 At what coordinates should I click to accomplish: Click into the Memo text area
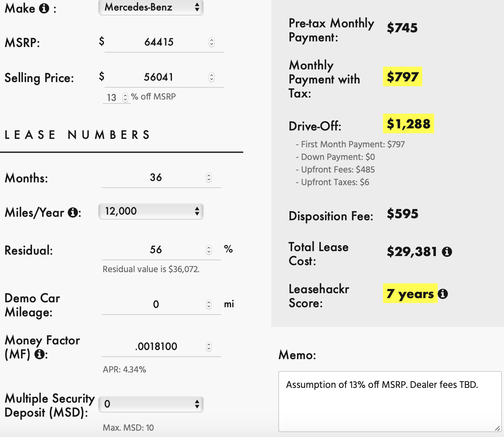click(390, 402)
